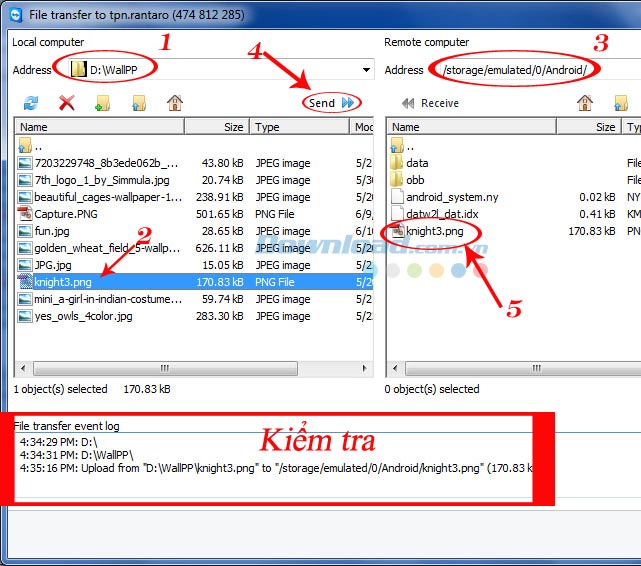
Task: Select file Capture.PNG
Action: (x=66, y=214)
